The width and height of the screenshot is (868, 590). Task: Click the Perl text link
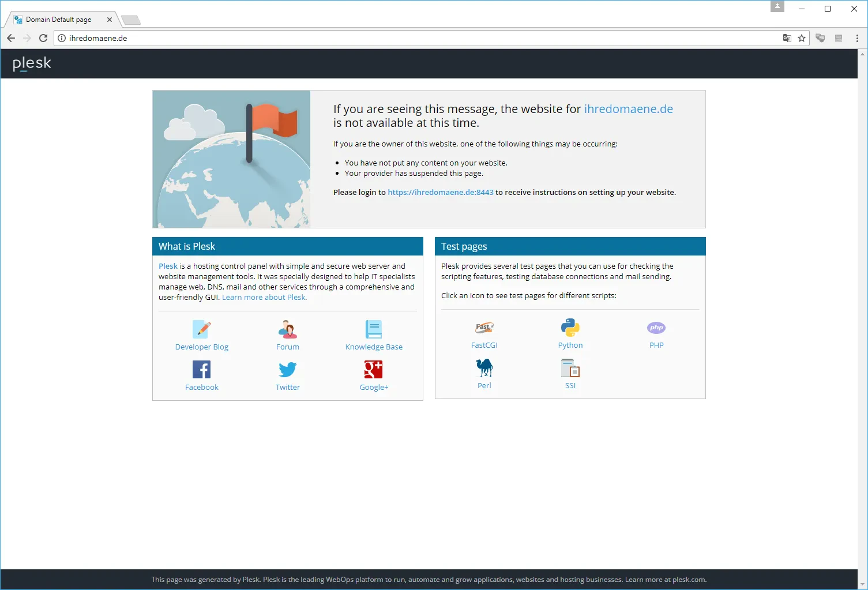(484, 385)
